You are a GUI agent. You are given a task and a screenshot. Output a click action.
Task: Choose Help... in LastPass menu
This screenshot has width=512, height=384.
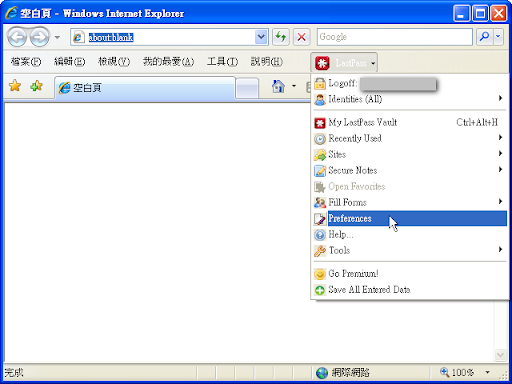tap(410, 234)
